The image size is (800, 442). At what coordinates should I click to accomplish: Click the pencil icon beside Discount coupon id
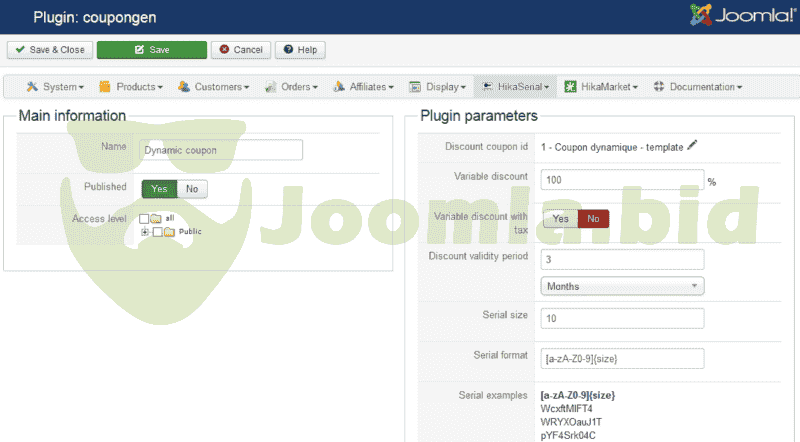click(693, 146)
